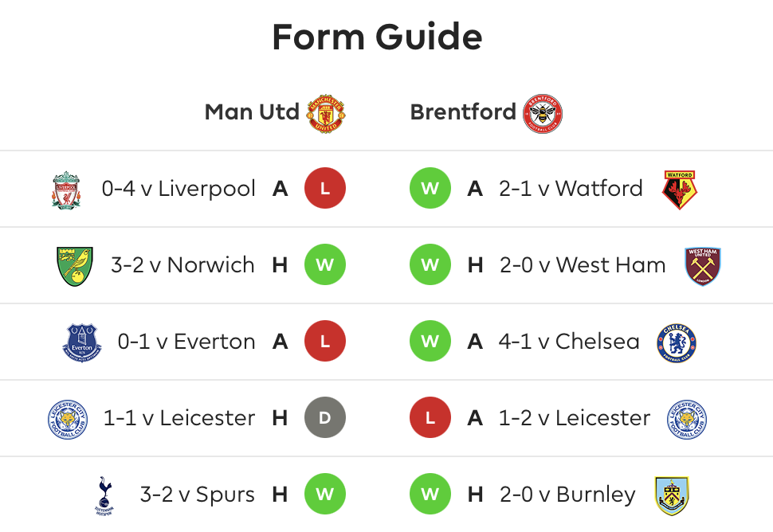Click the Man Utd team name
The image size is (773, 532).
pyautogui.click(x=252, y=111)
